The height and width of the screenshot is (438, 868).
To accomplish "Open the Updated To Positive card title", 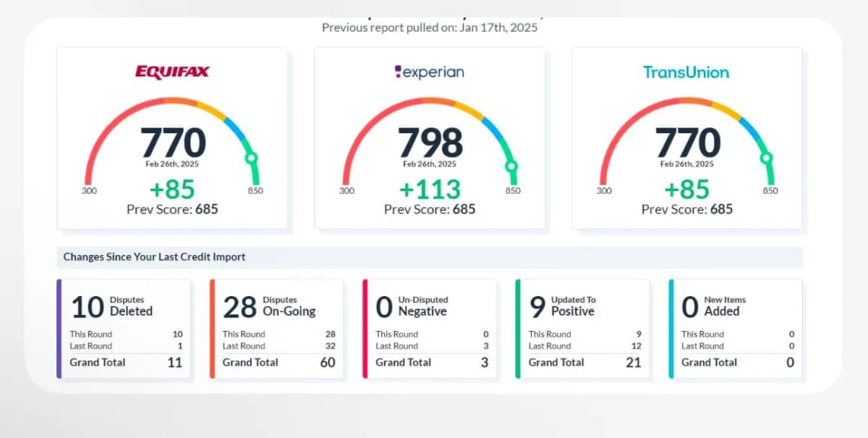I will (573, 307).
